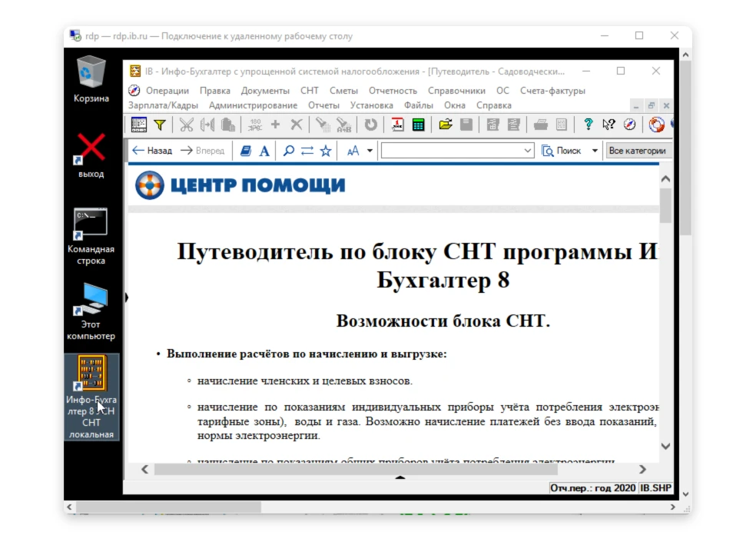Click the Все категории button
This screenshot has width=756, height=542.
tap(637, 151)
